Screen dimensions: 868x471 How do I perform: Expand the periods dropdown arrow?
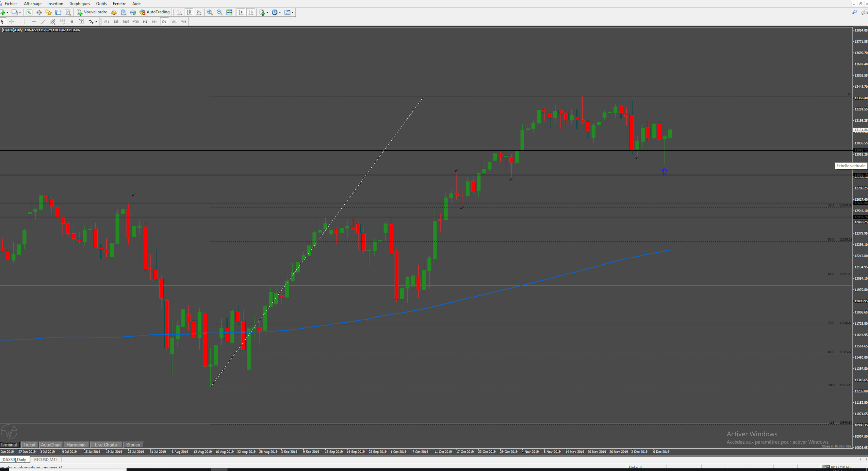point(280,13)
